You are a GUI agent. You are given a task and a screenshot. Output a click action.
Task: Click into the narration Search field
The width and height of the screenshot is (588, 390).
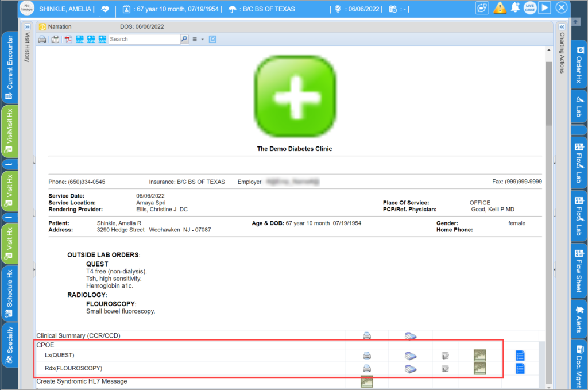coord(144,39)
